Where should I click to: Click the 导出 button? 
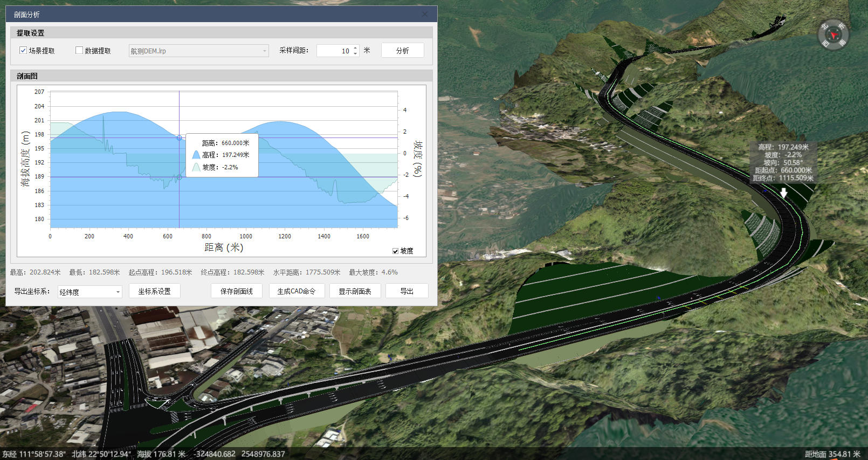click(x=407, y=291)
